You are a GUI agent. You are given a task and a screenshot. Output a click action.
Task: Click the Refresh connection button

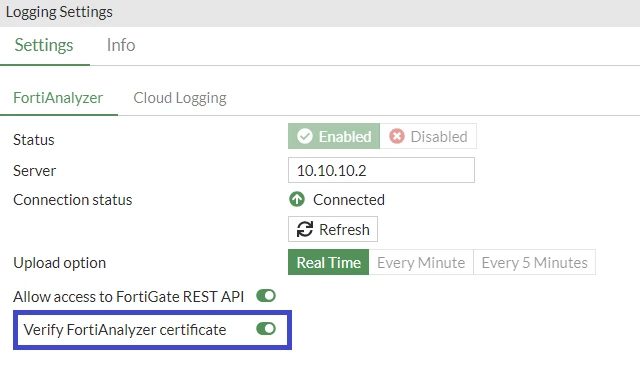(333, 229)
